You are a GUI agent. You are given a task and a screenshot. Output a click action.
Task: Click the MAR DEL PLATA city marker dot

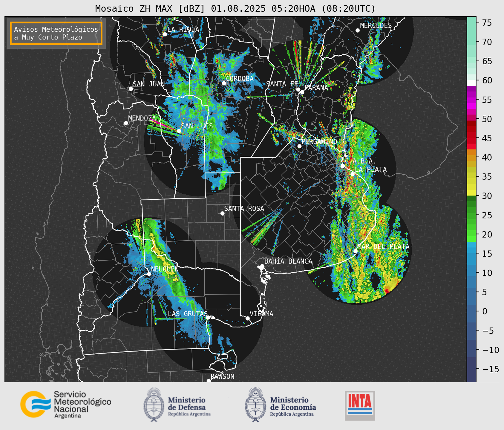pos(355,251)
